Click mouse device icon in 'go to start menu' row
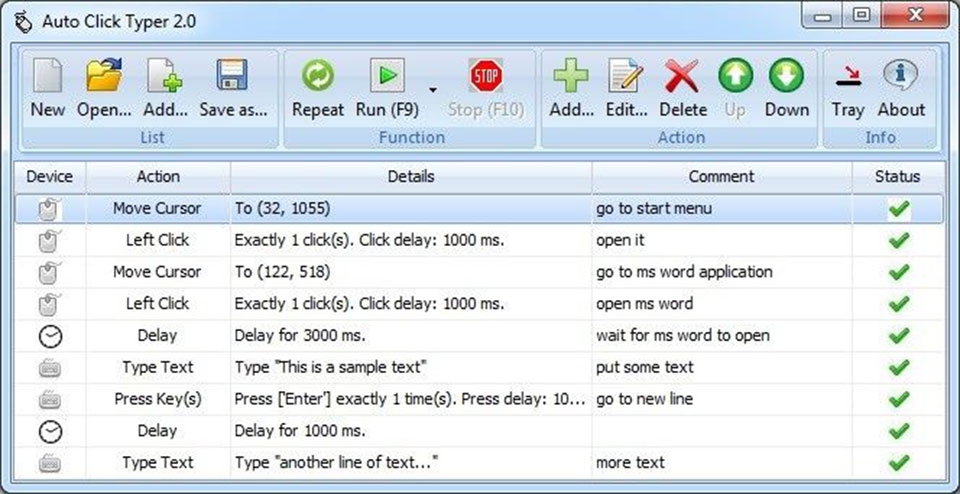Screen dimensions: 960x494 (50, 209)
